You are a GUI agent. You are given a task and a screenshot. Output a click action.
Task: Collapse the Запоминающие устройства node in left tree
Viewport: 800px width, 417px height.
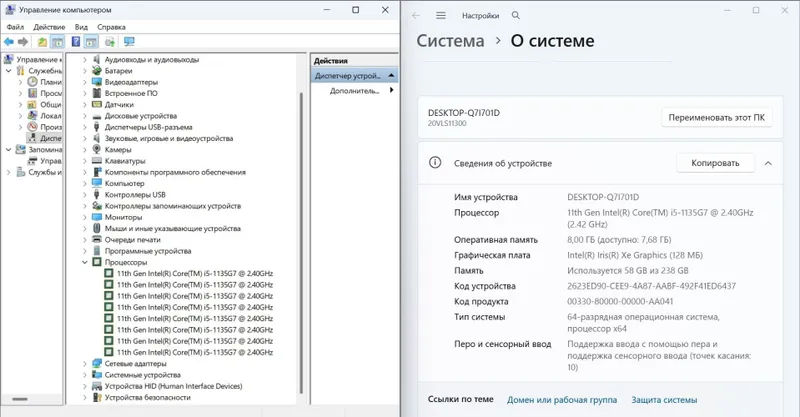click(8, 150)
